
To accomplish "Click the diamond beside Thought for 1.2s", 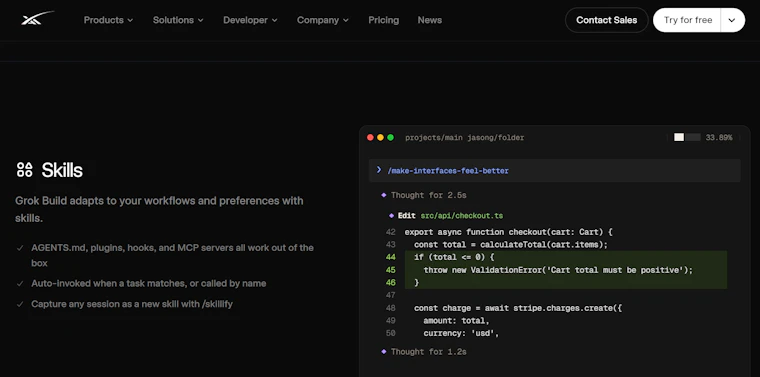I will tap(383, 351).
